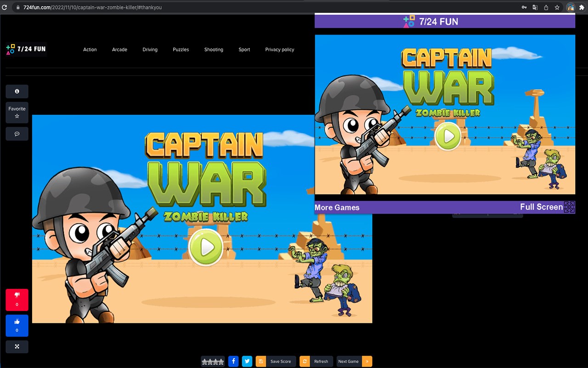Image resolution: width=588 pixels, height=368 pixels.
Task: Click the browser Share page icon
Action: 546,7
